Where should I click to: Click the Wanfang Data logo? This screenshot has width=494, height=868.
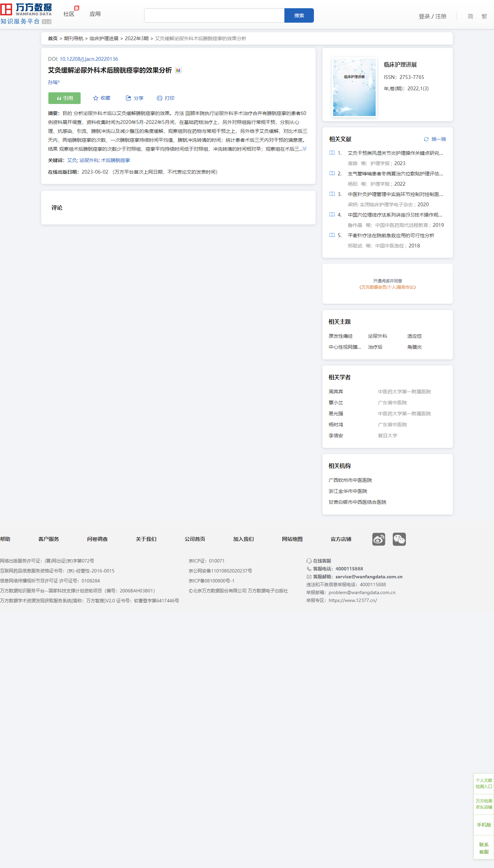coord(26,14)
